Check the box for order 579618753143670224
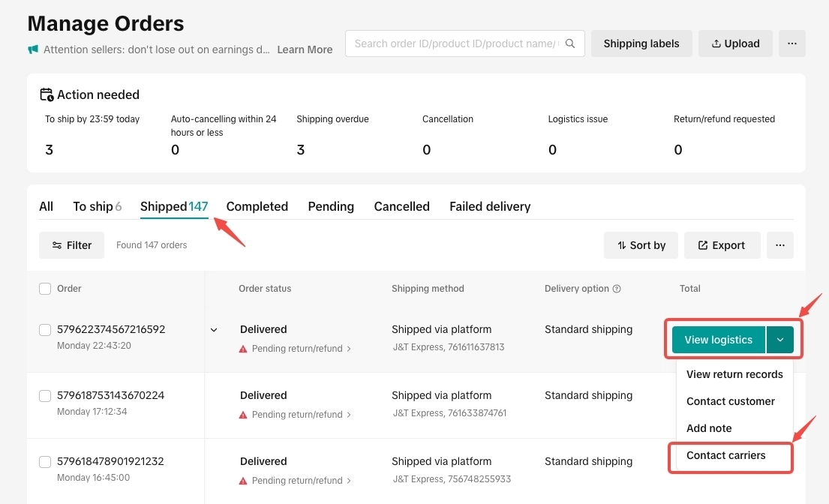The height and width of the screenshot is (504, 829). click(45, 396)
